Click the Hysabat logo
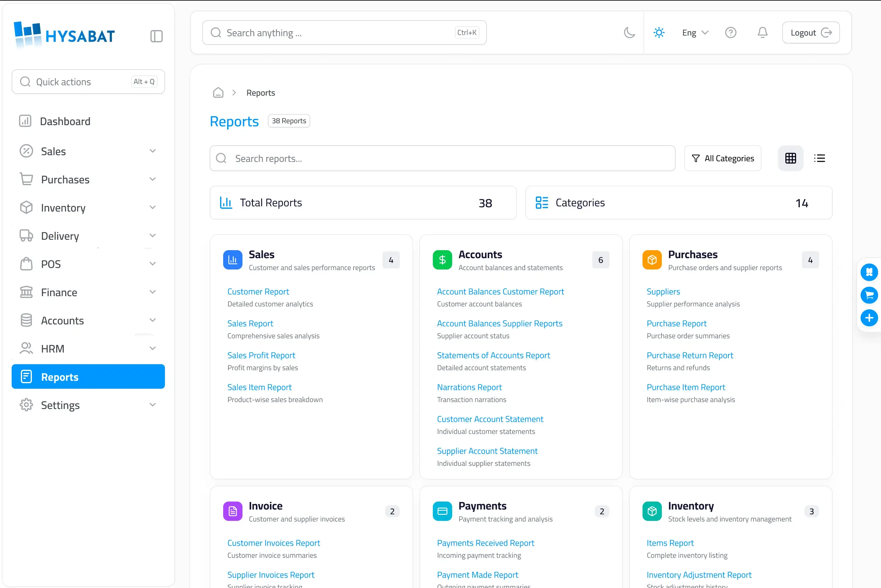This screenshot has width=881, height=588. coord(64,35)
